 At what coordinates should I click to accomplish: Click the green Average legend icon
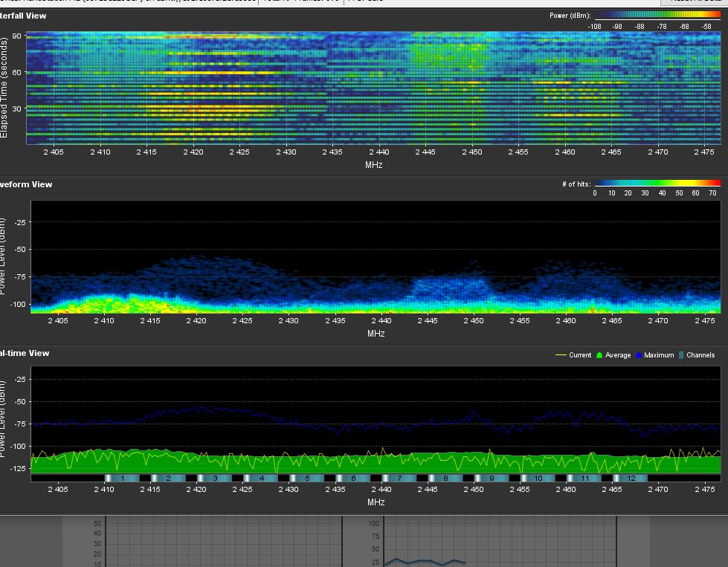click(x=599, y=355)
